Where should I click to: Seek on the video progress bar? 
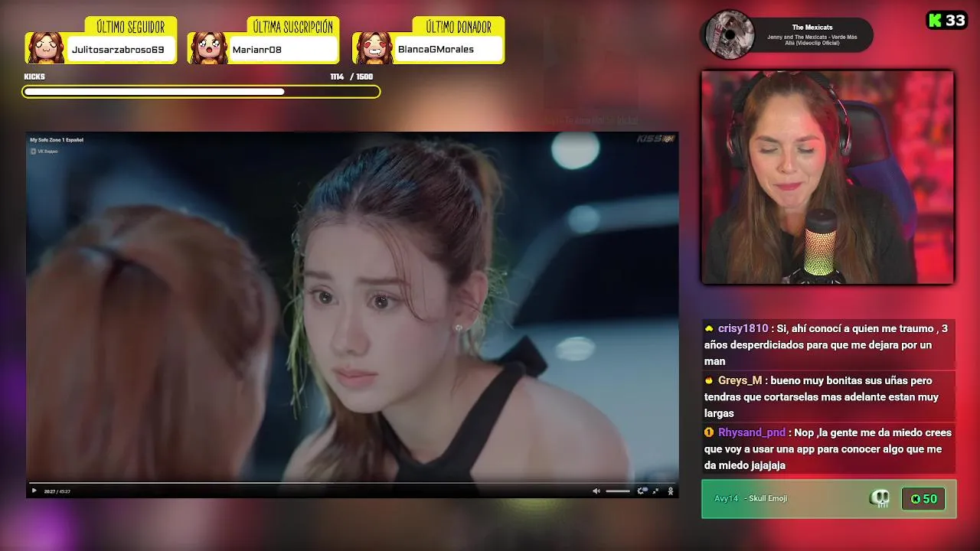pyautogui.click(x=352, y=484)
